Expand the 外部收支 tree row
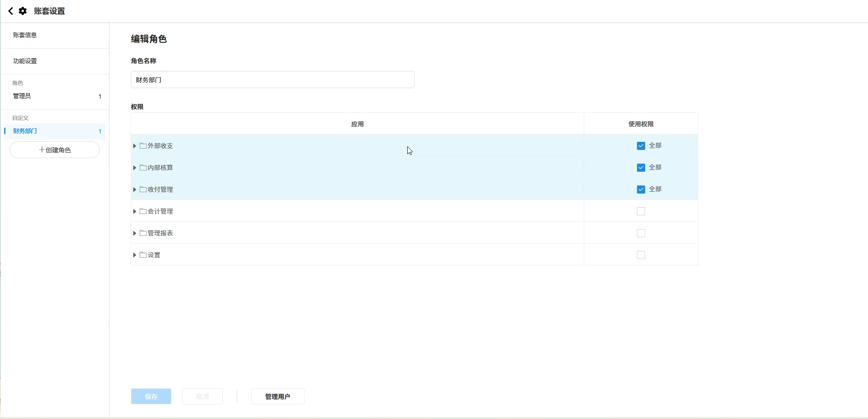The width and height of the screenshot is (868, 419). point(135,146)
